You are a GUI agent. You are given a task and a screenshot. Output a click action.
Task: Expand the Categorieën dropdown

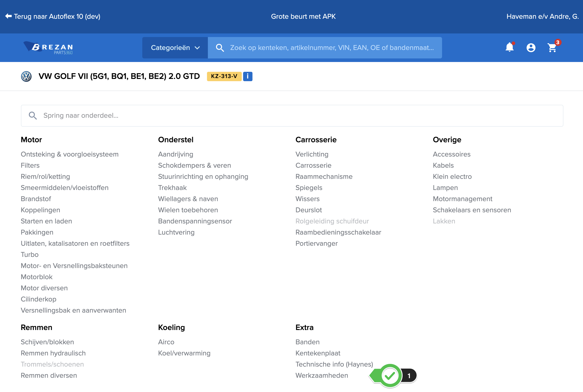pyautogui.click(x=175, y=48)
